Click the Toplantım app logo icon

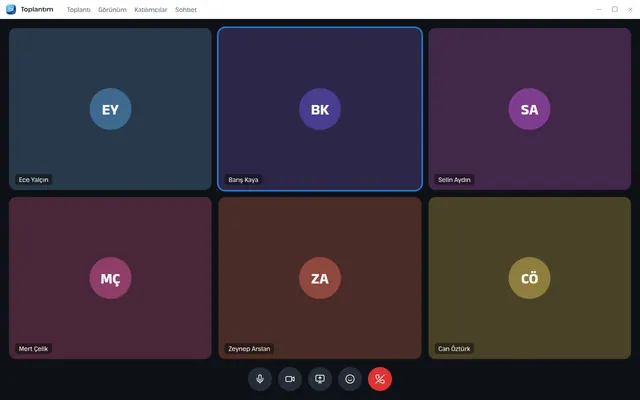point(11,9)
